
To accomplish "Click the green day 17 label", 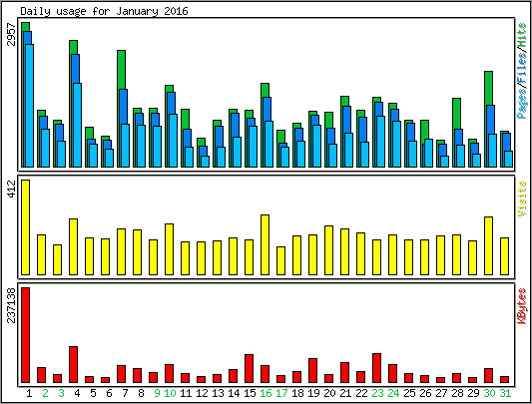I will (x=281, y=393).
